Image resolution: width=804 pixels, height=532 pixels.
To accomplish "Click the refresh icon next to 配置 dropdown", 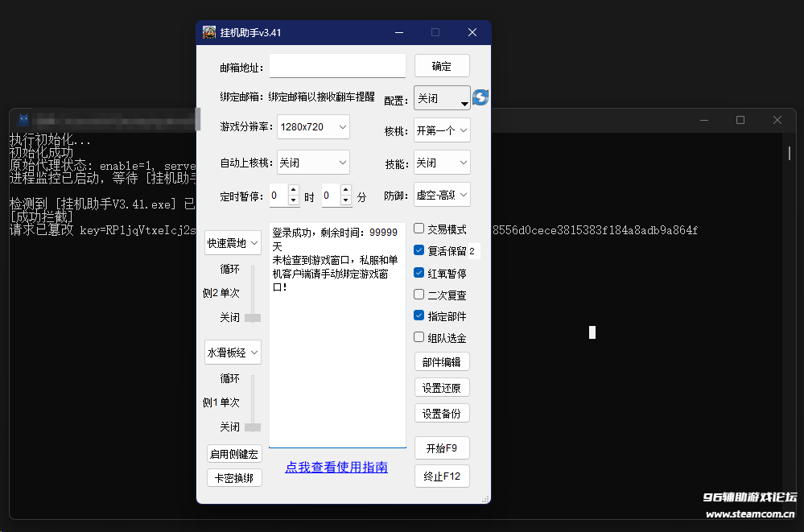I will [480, 97].
